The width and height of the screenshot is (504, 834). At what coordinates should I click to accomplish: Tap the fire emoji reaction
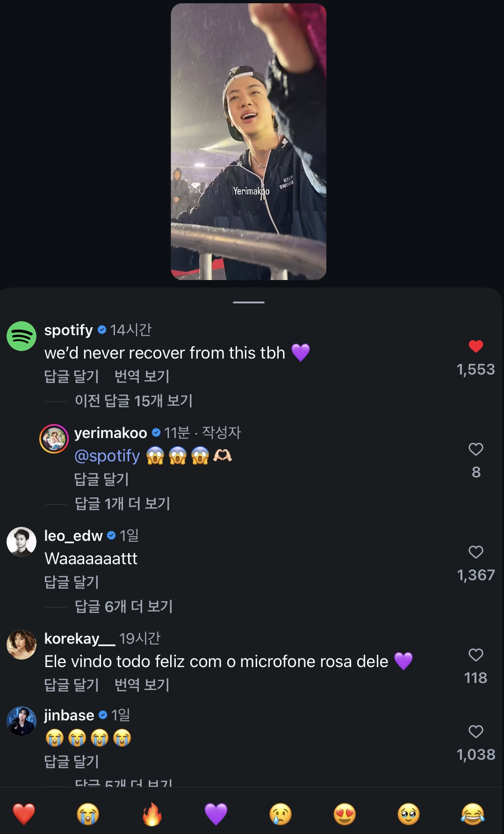tap(152, 814)
